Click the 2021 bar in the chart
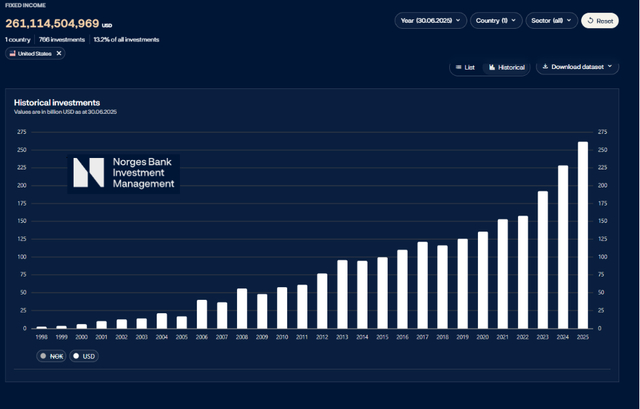Viewport: 640px width, 409px height. click(x=503, y=274)
